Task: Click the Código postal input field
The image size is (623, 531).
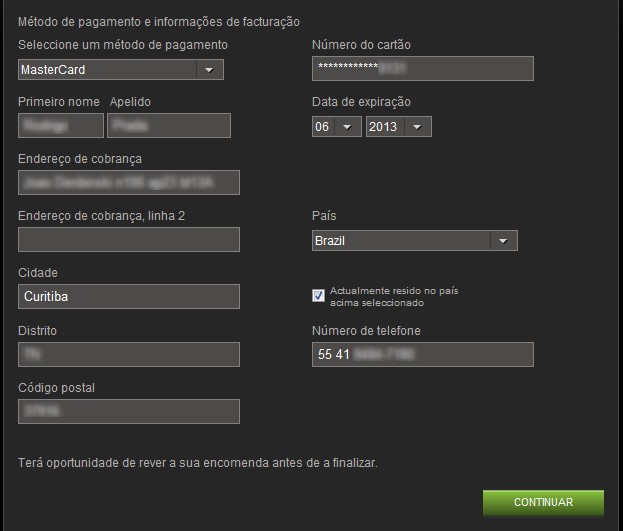Action: pyautogui.click(x=129, y=411)
